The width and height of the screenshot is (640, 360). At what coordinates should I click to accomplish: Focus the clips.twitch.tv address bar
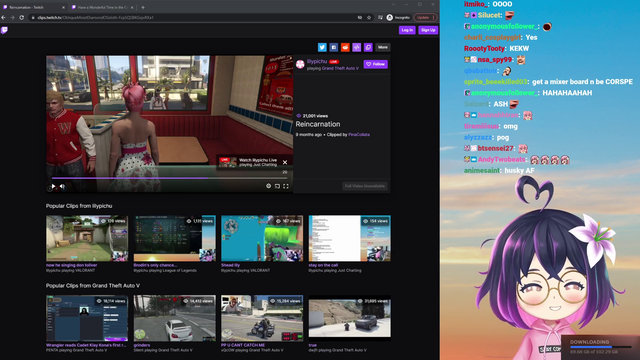(192, 18)
